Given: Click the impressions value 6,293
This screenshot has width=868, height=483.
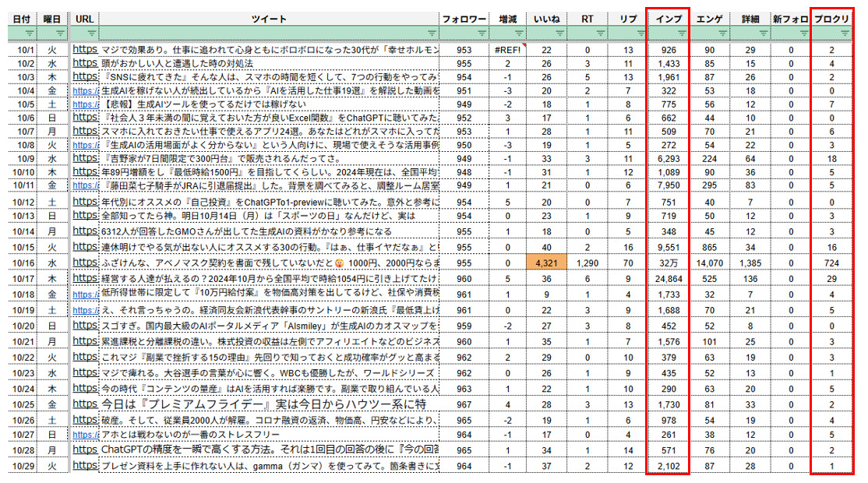Looking at the screenshot, I should click(x=669, y=159).
